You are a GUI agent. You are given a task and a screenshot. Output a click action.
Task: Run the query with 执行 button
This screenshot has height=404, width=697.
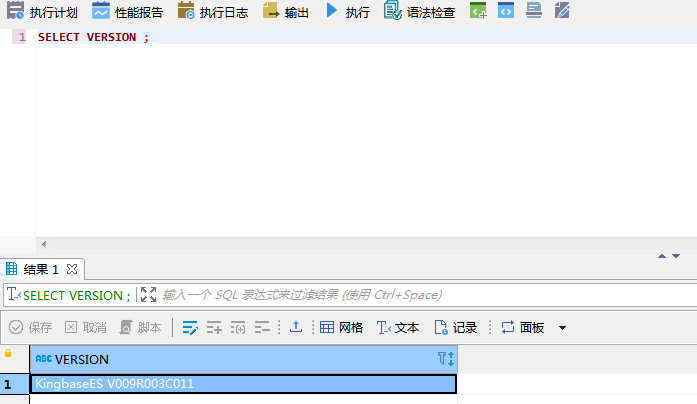[x=347, y=12]
